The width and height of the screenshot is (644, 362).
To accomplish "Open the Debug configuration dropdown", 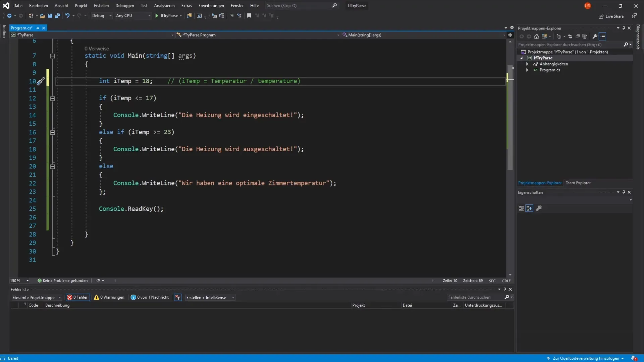I will [x=102, y=16].
